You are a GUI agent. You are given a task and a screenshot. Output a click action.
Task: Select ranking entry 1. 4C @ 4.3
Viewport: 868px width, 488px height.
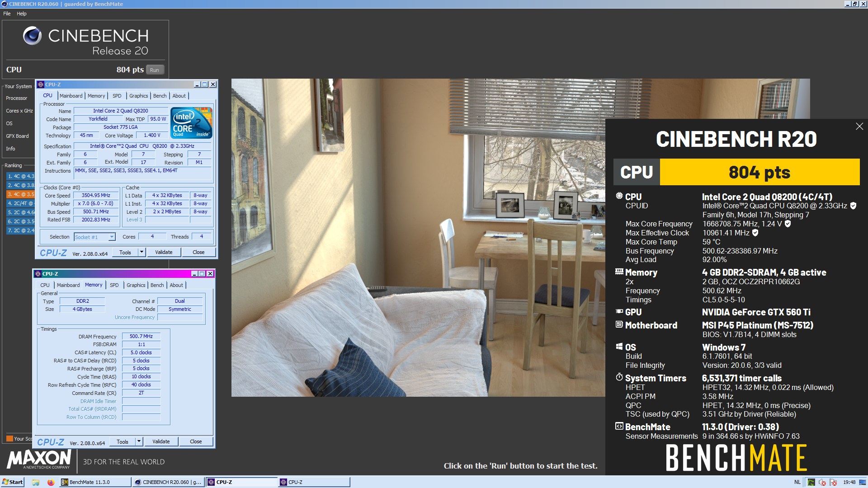[20, 176]
